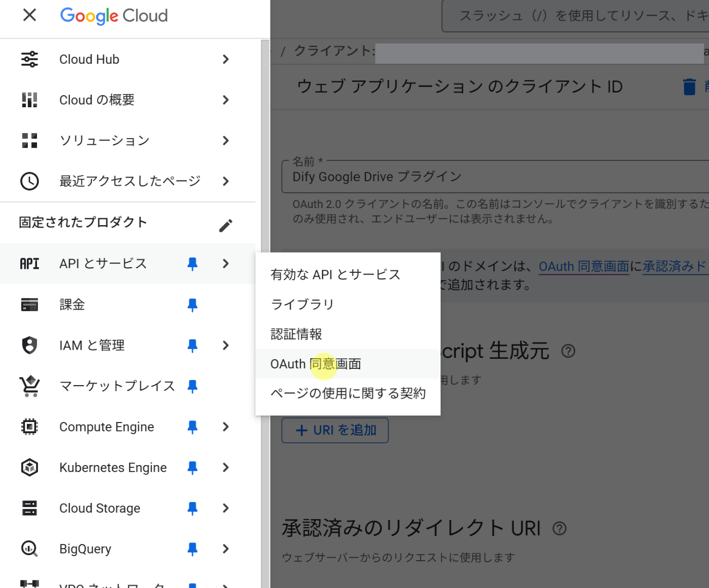The width and height of the screenshot is (709, 588).
Task: Expand the Compute Engine submenu arrow
Action: point(226,427)
